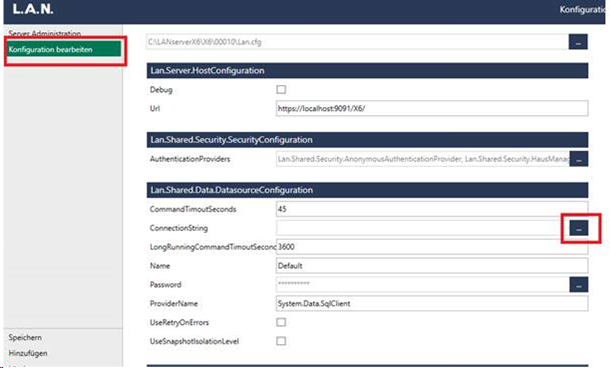Image resolution: width=610 pixels, height=368 pixels.
Task: Open AuthenticationProviders ellipsis editor button
Action: point(579,159)
